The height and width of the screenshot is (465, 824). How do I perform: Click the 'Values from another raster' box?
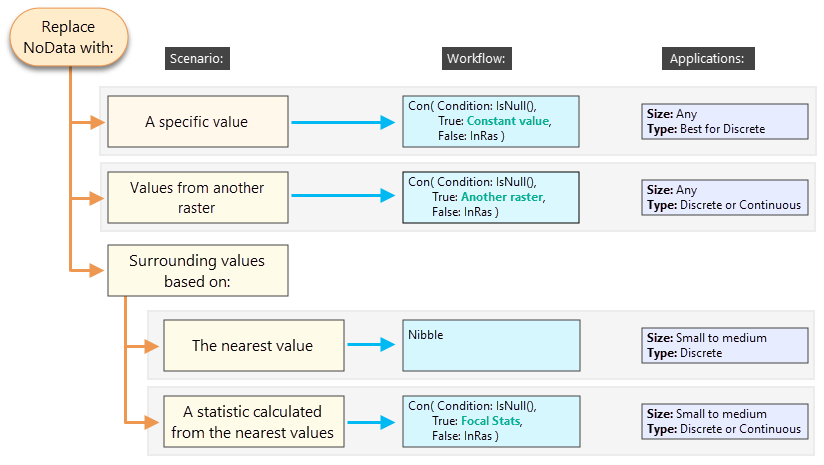pyautogui.click(x=197, y=197)
